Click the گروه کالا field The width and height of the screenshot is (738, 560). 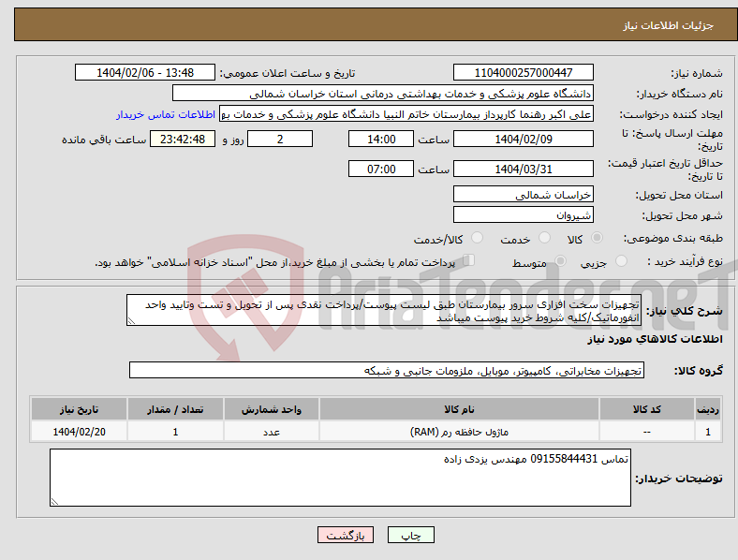pos(387,370)
